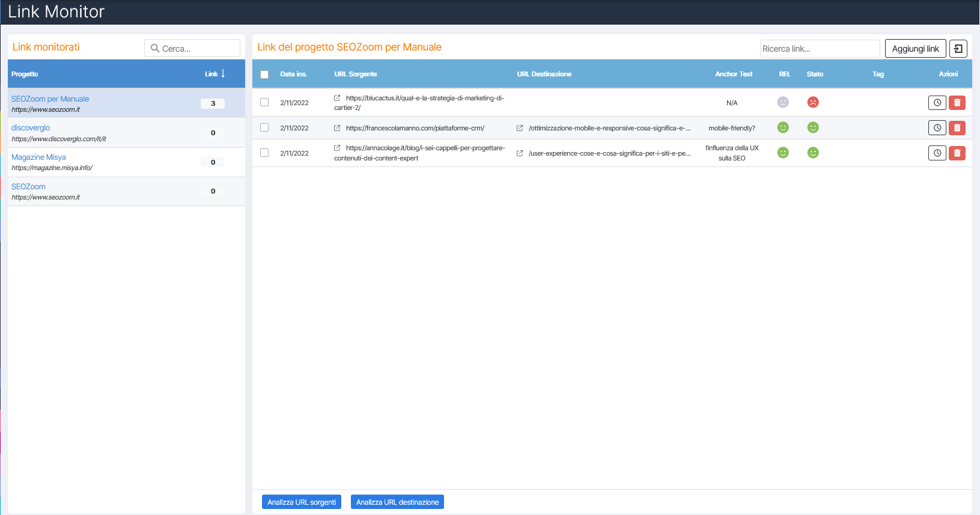Screen dimensions: 980x515
Task: Click the anchor text mobile-friendly?
Action: [x=732, y=128]
